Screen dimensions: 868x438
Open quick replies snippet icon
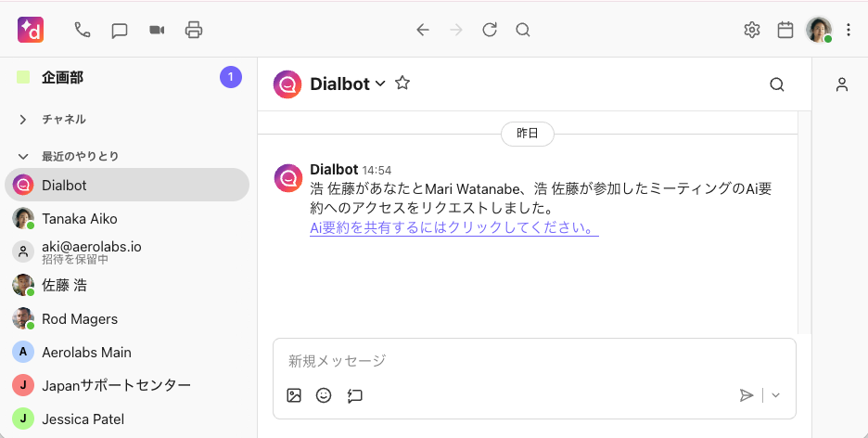[354, 395]
